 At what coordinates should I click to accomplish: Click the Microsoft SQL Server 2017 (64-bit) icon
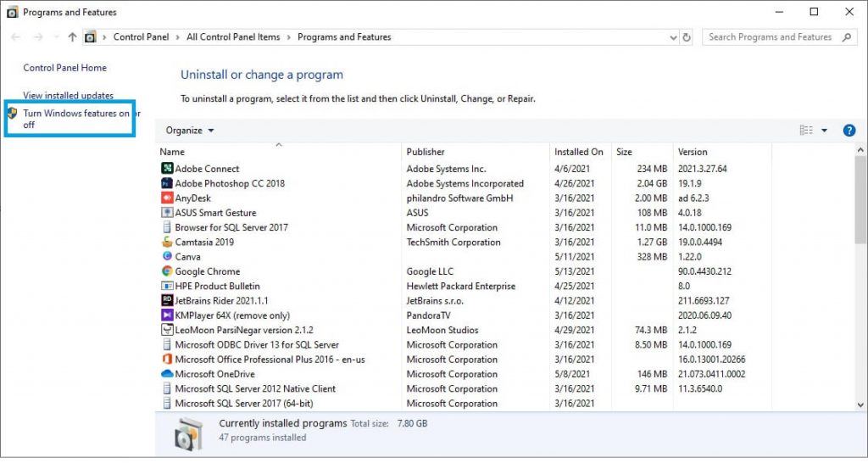[x=167, y=403]
